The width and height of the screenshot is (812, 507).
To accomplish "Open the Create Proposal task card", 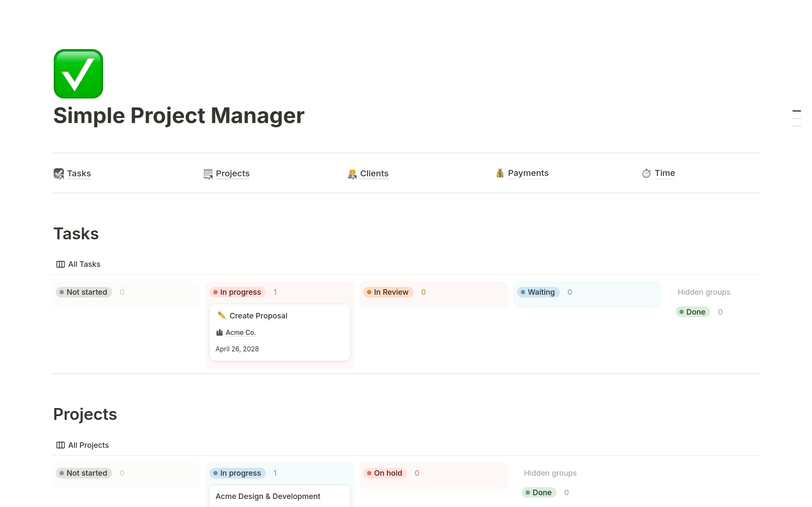I will point(258,315).
